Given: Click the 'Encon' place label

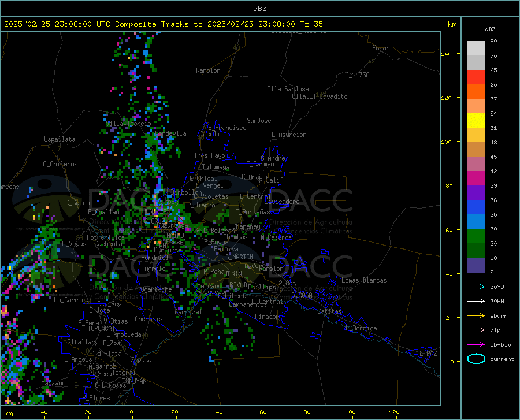Looking at the screenshot, I should (381, 48).
